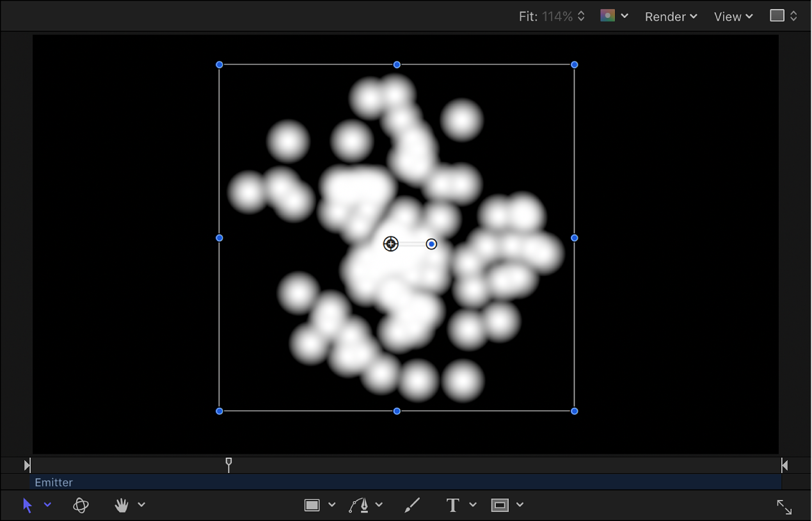This screenshot has width=812, height=521.
Task: Choose the Pan hand tool
Action: (x=121, y=505)
